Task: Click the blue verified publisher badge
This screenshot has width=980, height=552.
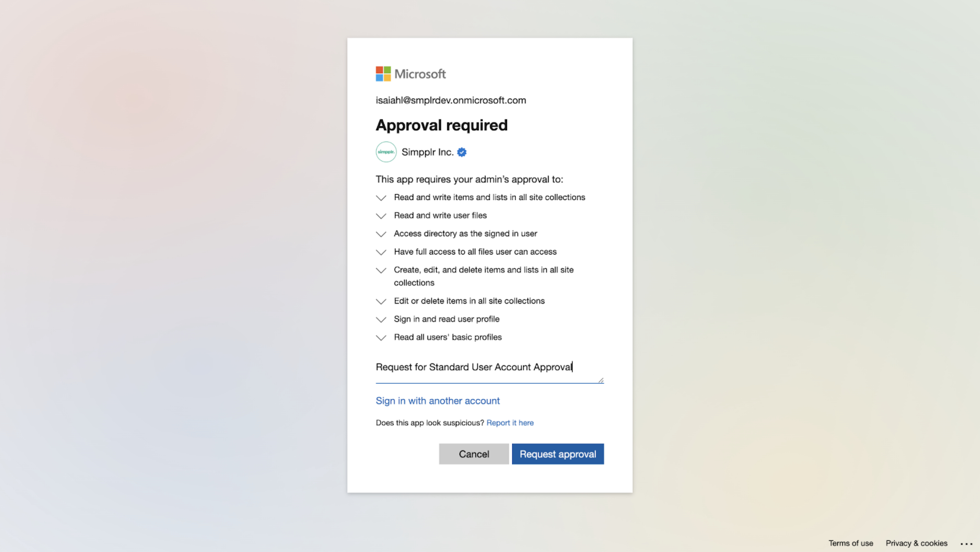Action: click(x=462, y=152)
